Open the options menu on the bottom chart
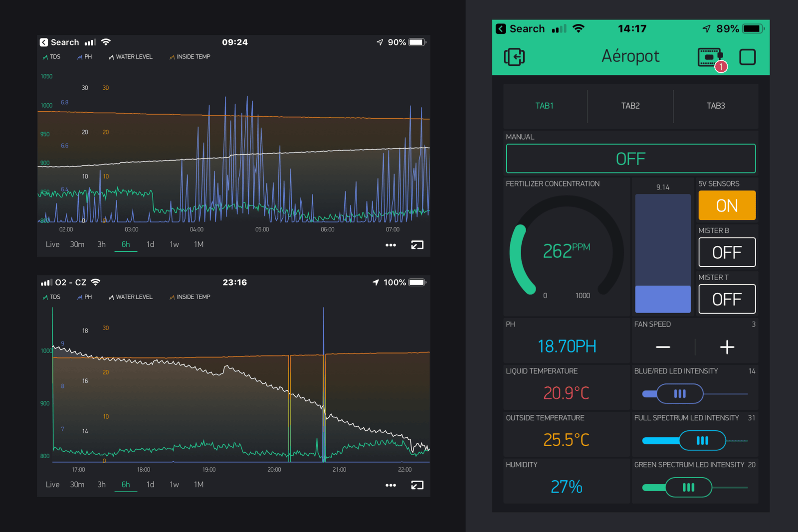798x532 pixels. (391, 485)
